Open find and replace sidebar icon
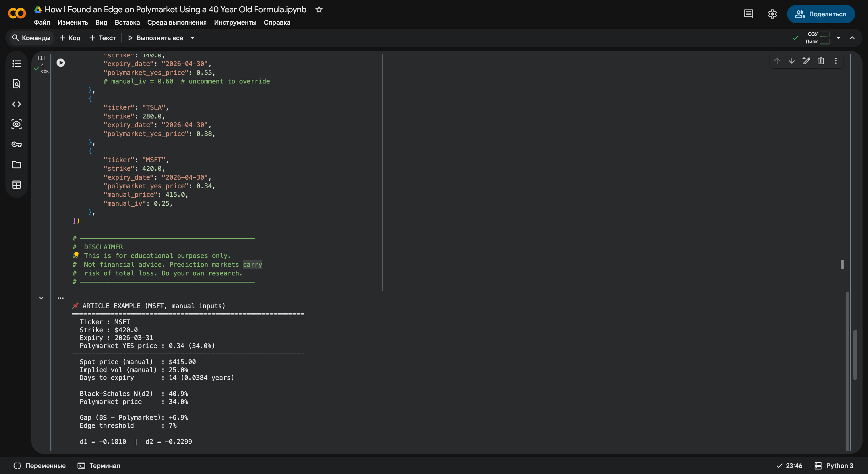 [16, 84]
